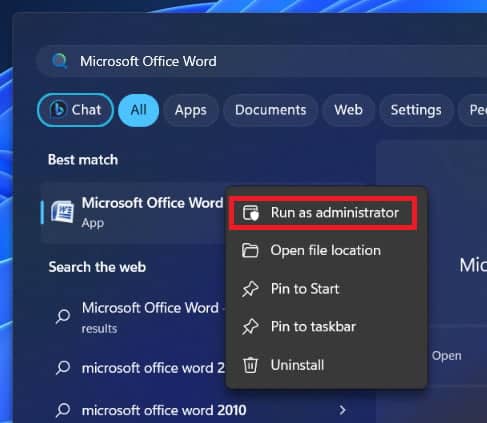
Task: Click the Microsoft Office Word app icon
Action: click(x=62, y=212)
